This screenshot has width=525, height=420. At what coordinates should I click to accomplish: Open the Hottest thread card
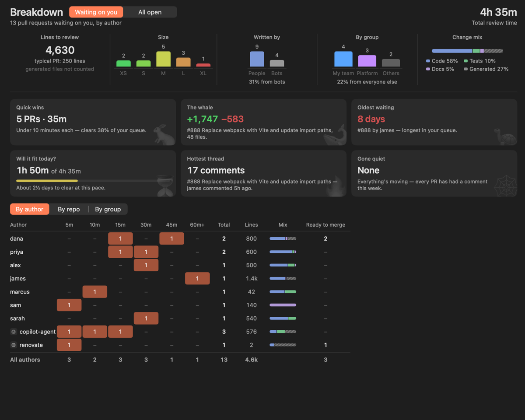coord(263,174)
